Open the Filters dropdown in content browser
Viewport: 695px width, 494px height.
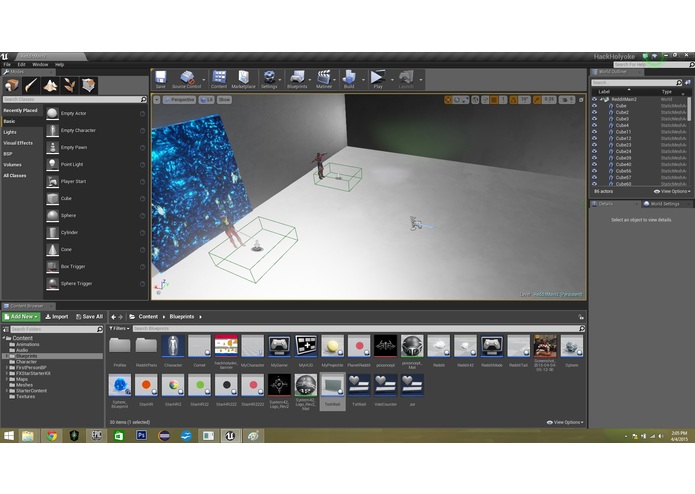click(119, 329)
